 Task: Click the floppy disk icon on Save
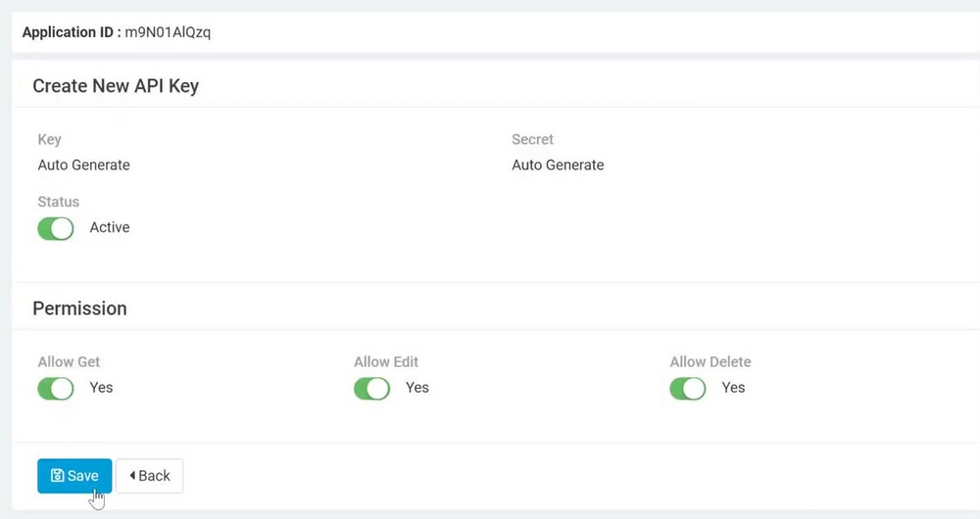click(x=57, y=476)
